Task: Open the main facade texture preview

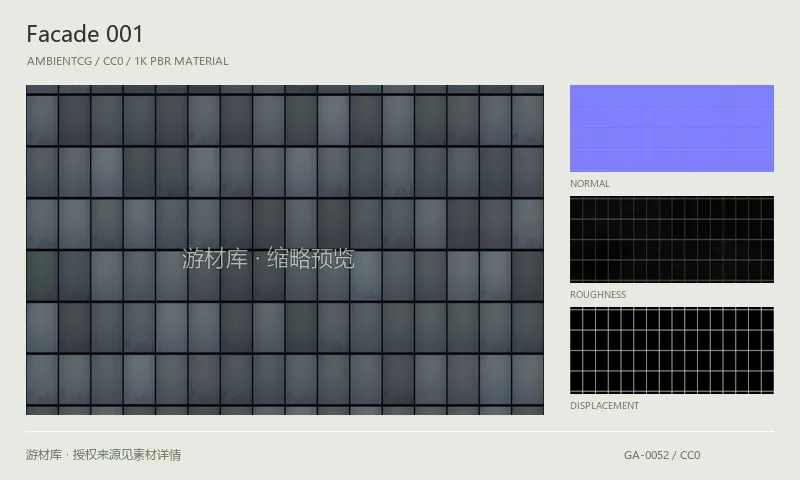Action: (x=285, y=250)
